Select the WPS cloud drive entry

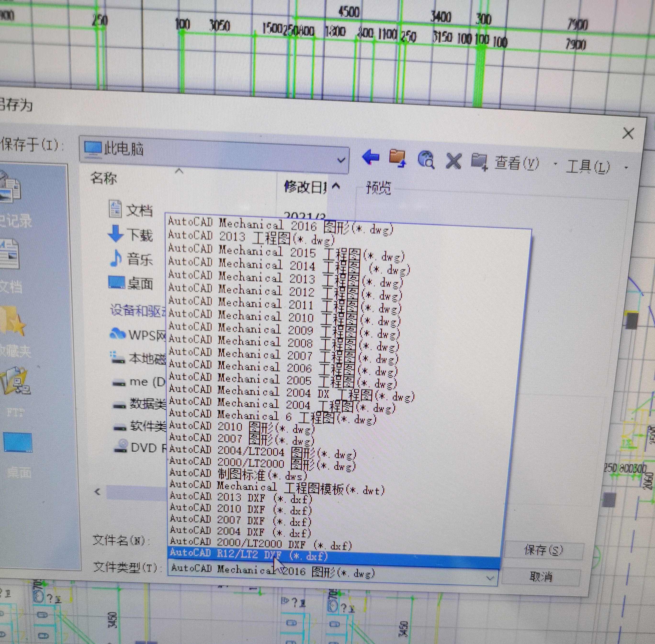pyautogui.click(x=138, y=335)
